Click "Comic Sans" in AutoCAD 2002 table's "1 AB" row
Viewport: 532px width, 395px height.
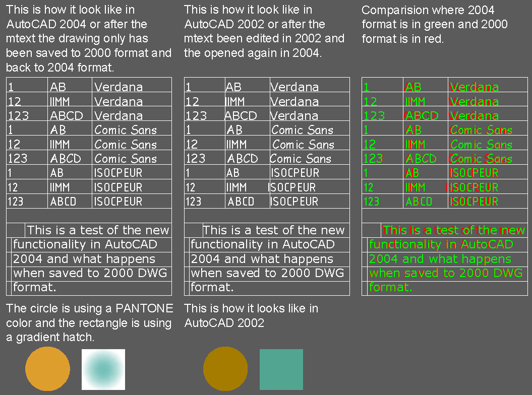point(302,130)
